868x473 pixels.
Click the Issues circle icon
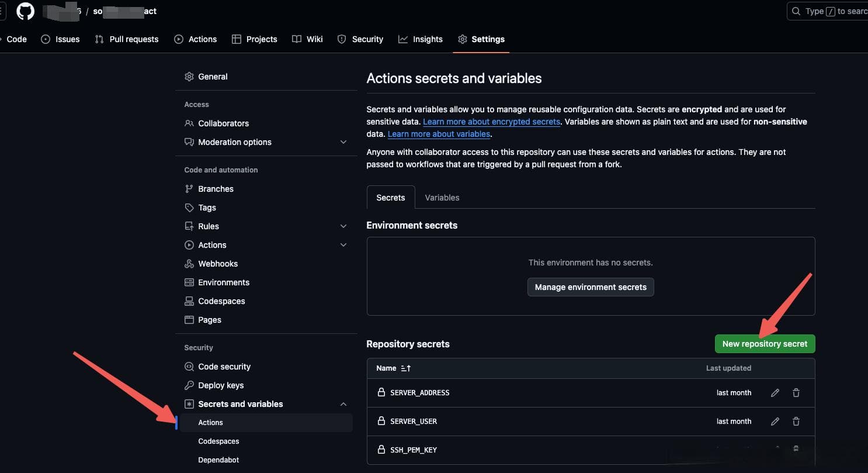[46, 39]
